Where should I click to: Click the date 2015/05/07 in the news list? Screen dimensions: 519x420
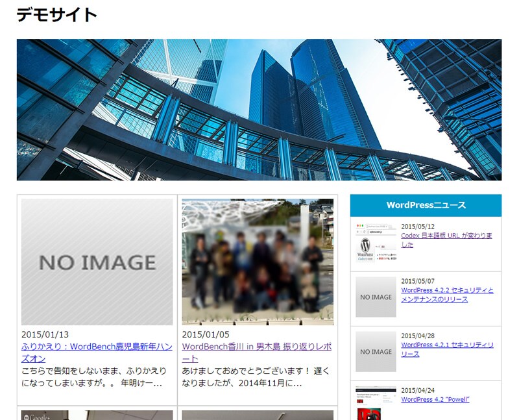tap(418, 281)
